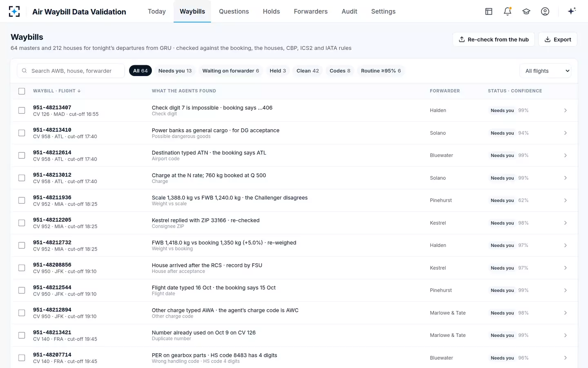Show the Clean 42 waybills
The height and width of the screenshot is (368, 588).
point(307,71)
